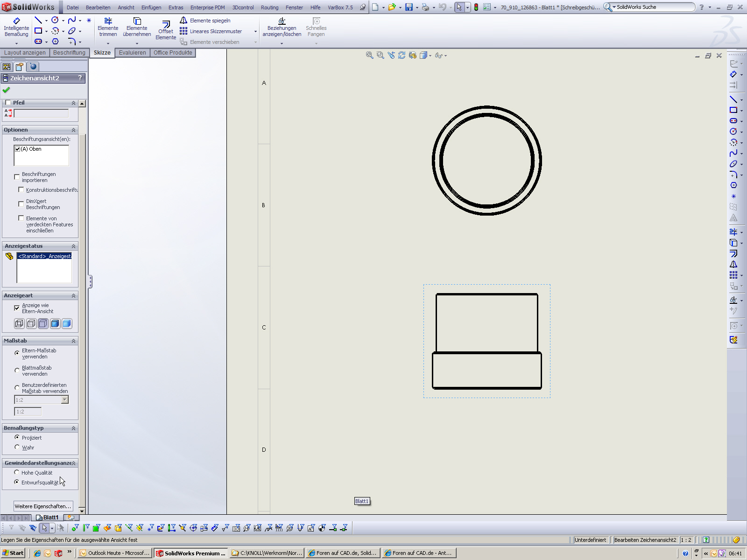This screenshot has width=747, height=560.
Task: Click the Windows Start button
Action: click(x=13, y=553)
